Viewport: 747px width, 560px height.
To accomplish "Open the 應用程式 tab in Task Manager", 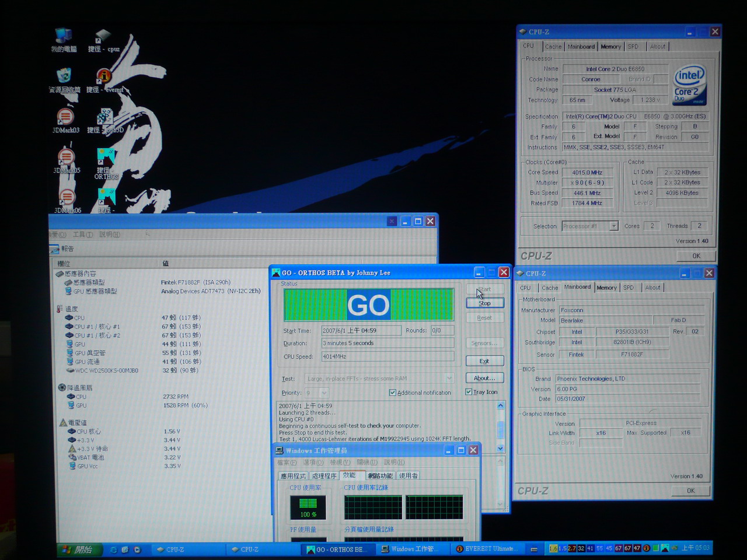I will click(293, 476).
